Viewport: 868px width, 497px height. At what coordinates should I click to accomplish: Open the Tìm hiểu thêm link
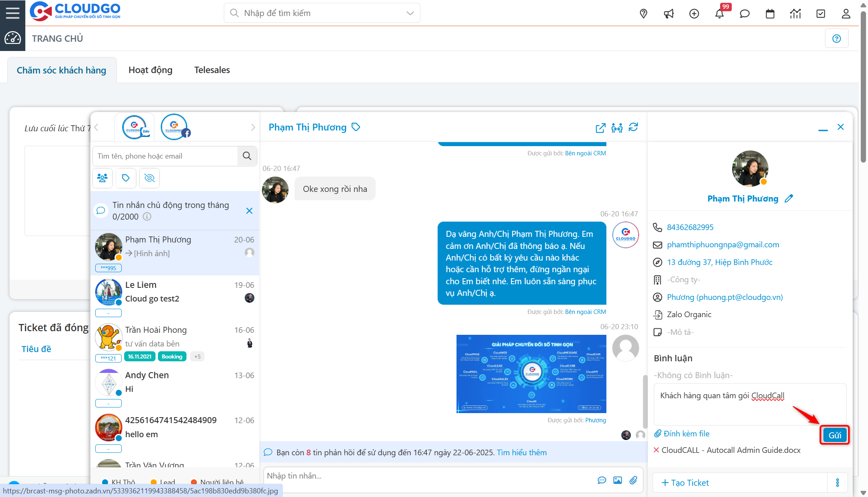pyautogui.click(x=521, y=452)
